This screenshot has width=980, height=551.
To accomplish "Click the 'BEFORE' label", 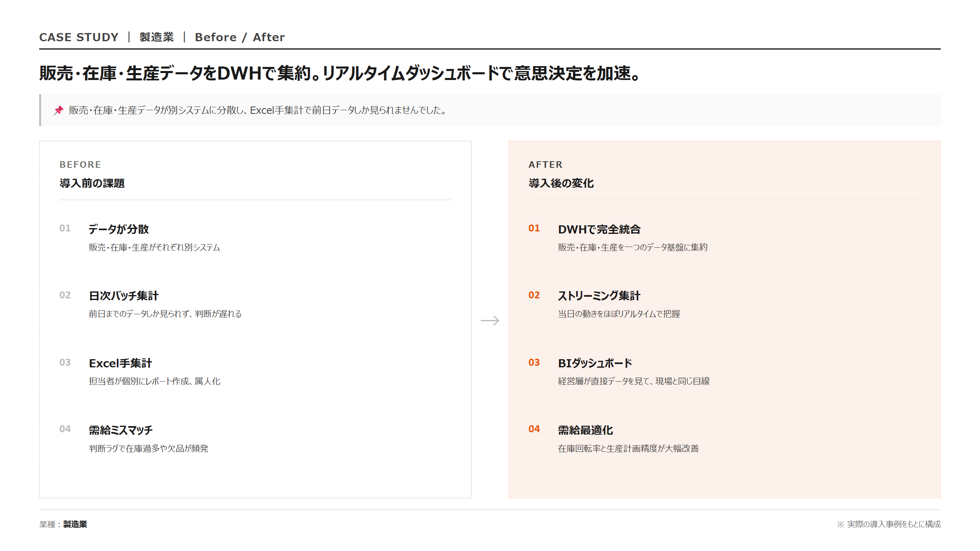I will click(x=80, y=164).
